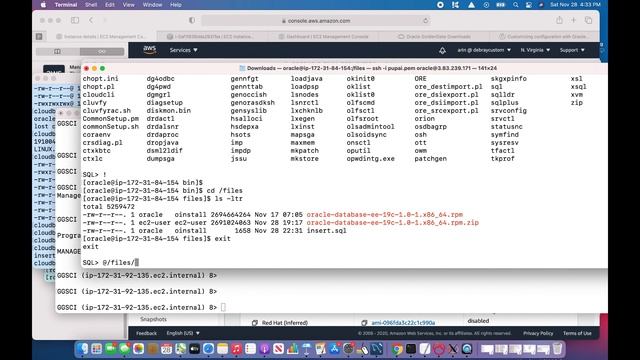Open Pages app in the Dock

click(320, 349)
